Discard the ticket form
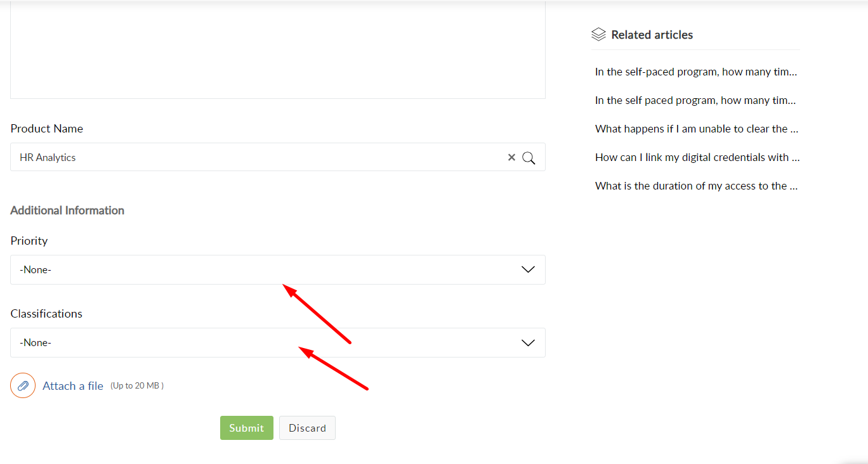 [307, 428]
